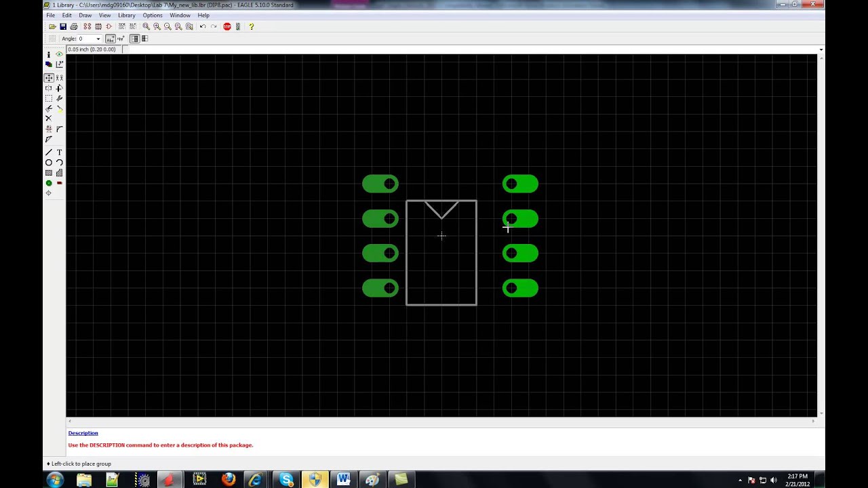Open the Package editor icon
This screenshot has height=488, width=868.
(x=98, y=26)
